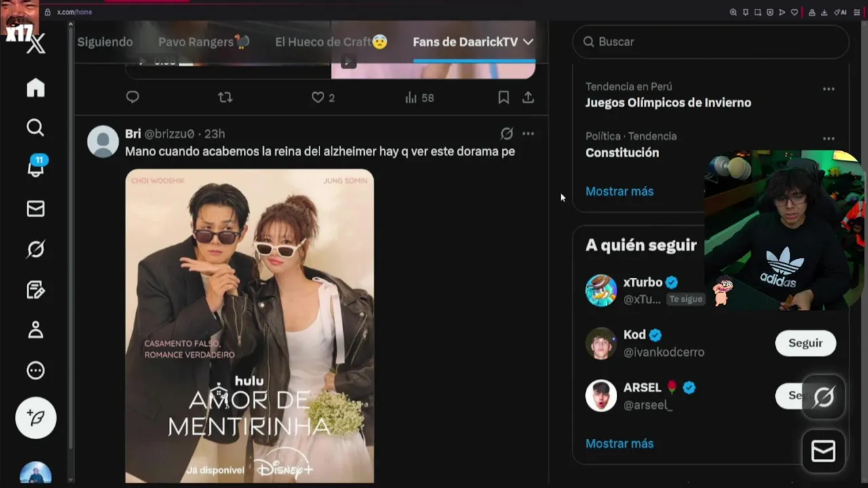Click the browser toolbar pin icon
This screenshot has height=488, width=868.
tap(745, 12)
